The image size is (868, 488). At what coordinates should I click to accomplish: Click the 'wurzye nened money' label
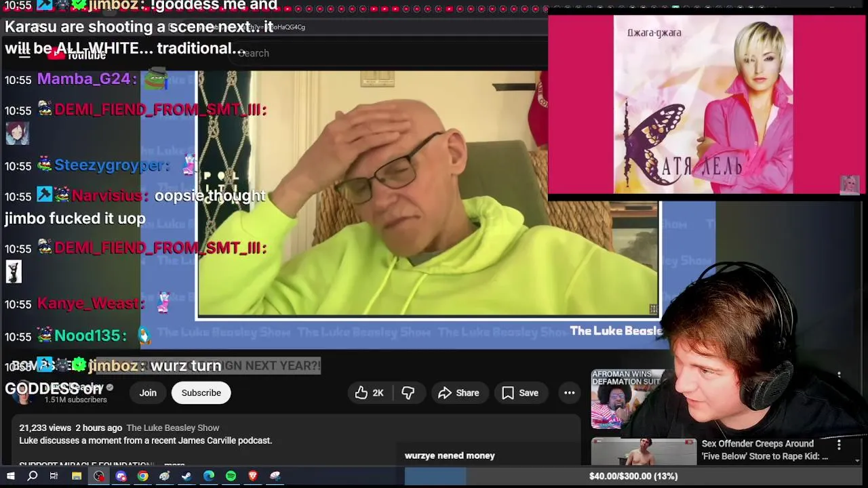[x=450, y=455]
